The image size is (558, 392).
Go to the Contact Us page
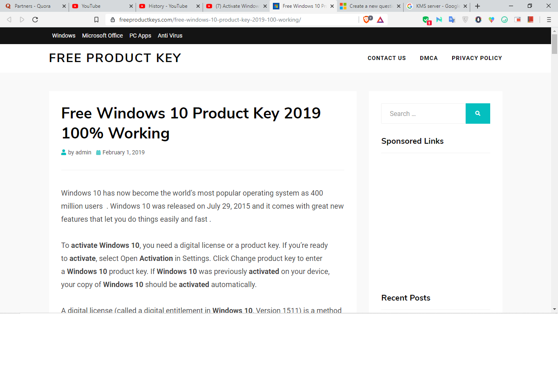tap(387, 58)
